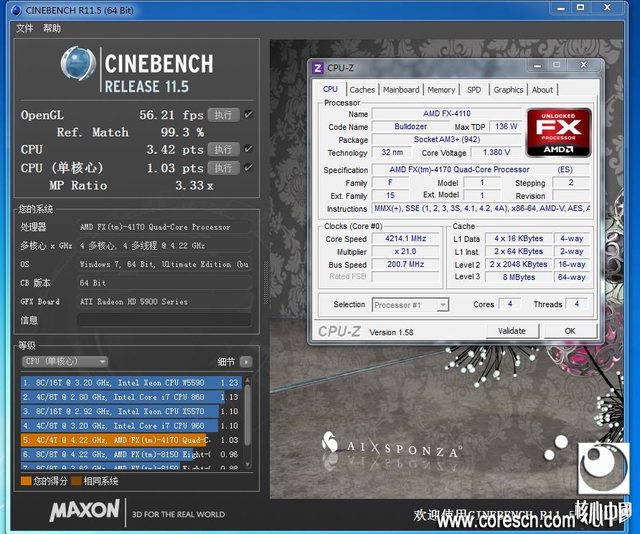The width and height of the screenshot is (640, 534).
Task: Click the Level 3 cache 8 MBytes value
Action: [x=518, y=277]
